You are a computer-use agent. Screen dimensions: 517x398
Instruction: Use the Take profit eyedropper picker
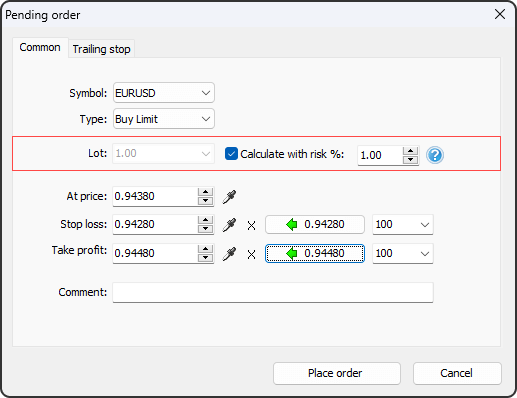pos(229,254)
